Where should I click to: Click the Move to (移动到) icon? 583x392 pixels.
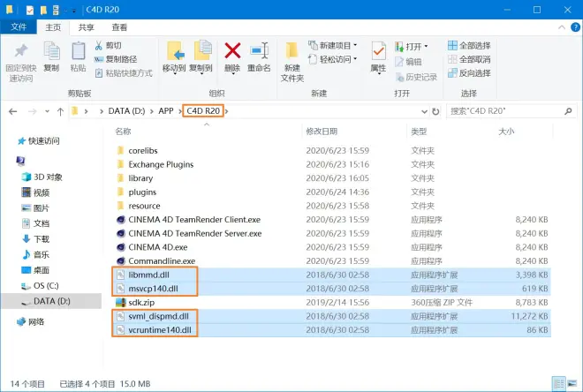(x=174, y=50)
